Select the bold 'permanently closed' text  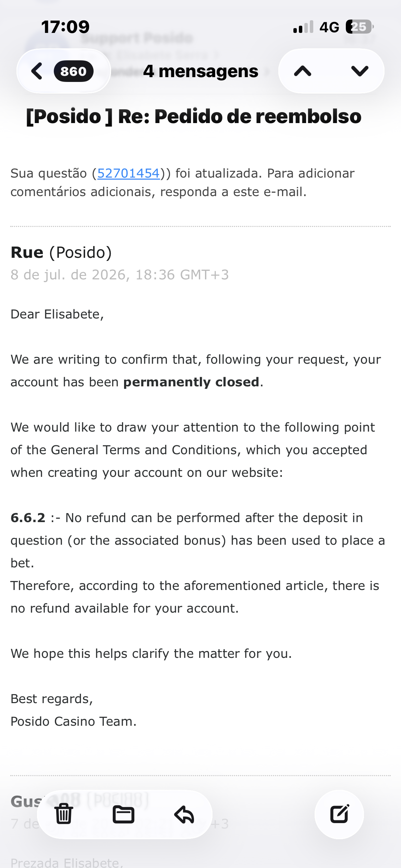click(x=191, y=382)
